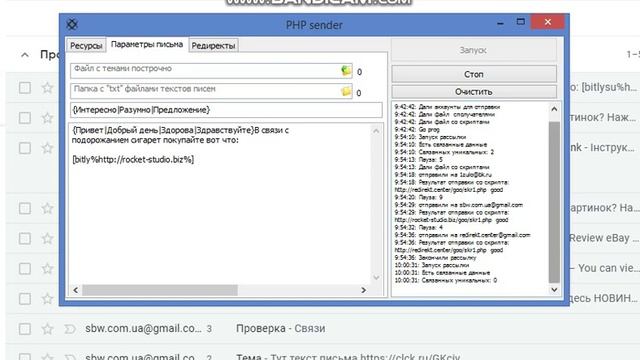Click log line 'Go prog'

point(417,129)
